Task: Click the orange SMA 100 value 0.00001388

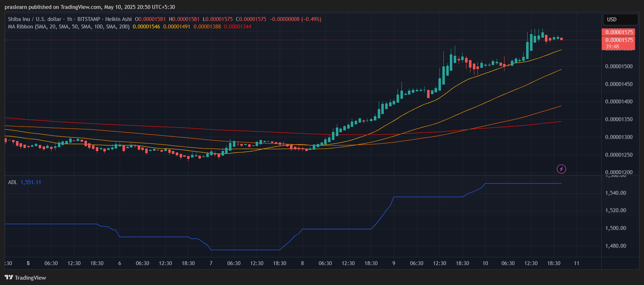Action: pyautogui.click(x=207, y=27)
